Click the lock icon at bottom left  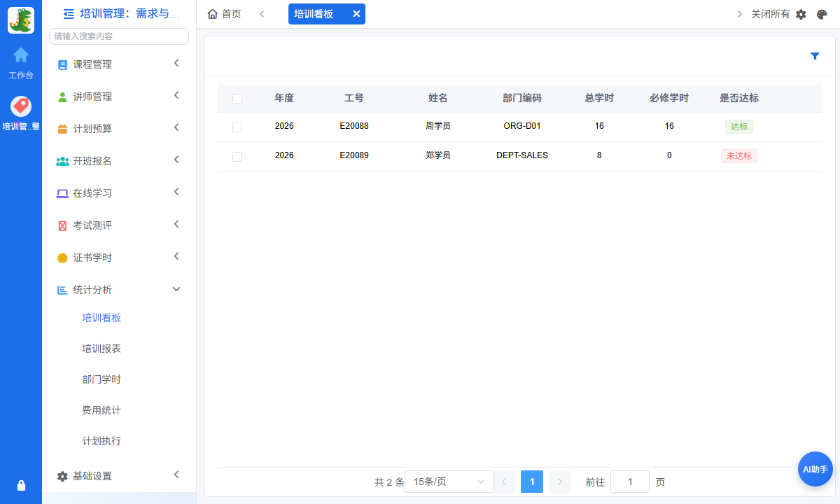click(21, 485)
